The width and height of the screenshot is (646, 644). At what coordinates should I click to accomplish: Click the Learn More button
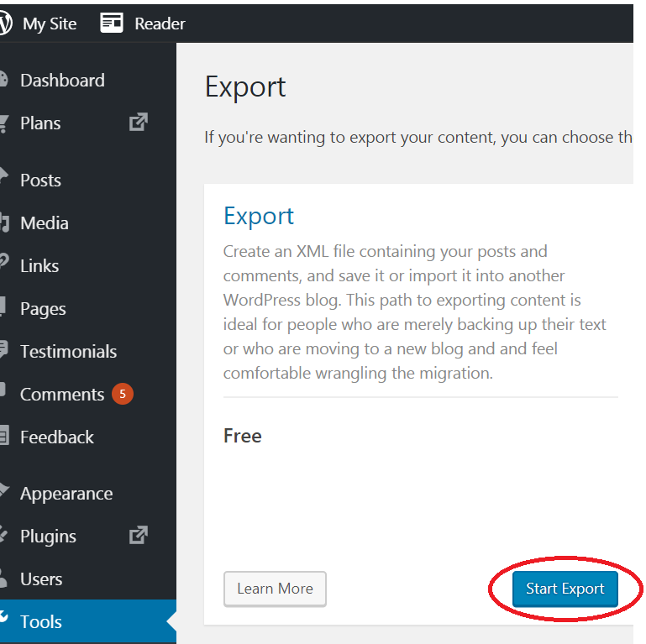tap(275, 589)
